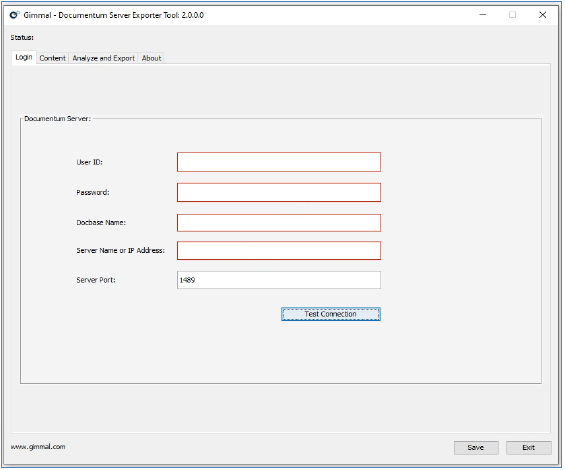The width and height of the screenshot is (565, 470).
Task: Switch to the About tab
Action: click(151, 58)
